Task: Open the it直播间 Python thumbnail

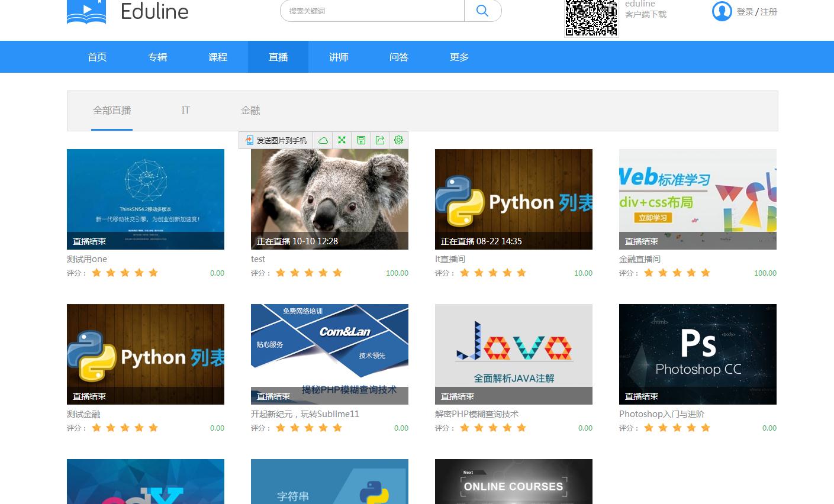Action: [514, 199]
